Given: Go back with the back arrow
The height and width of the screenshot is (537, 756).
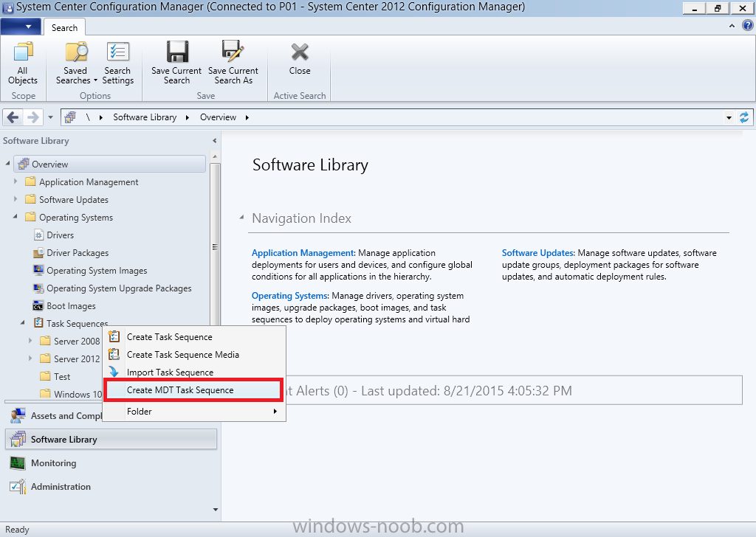Looking at the screenshot, I should click(13, 117).
